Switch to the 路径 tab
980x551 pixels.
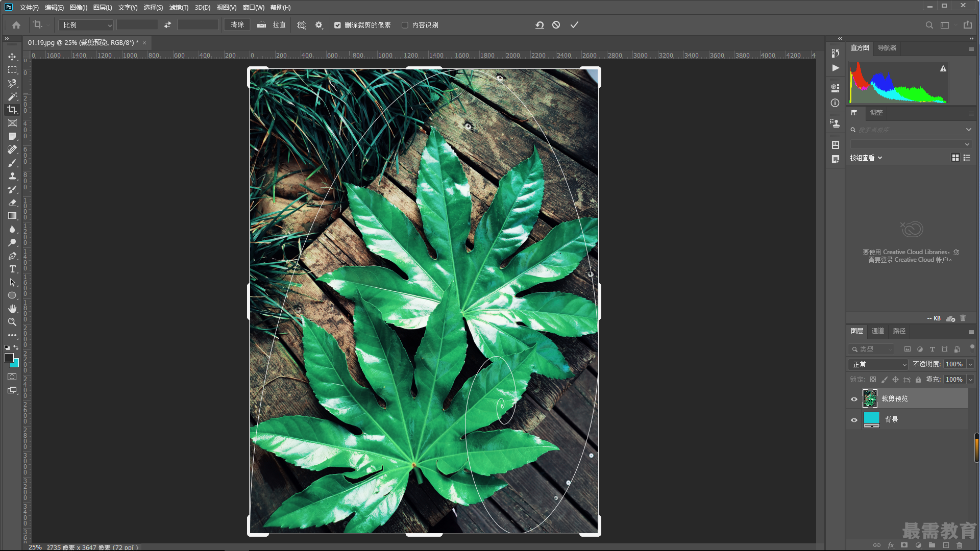pyautogui.click(x=899, y=331)
